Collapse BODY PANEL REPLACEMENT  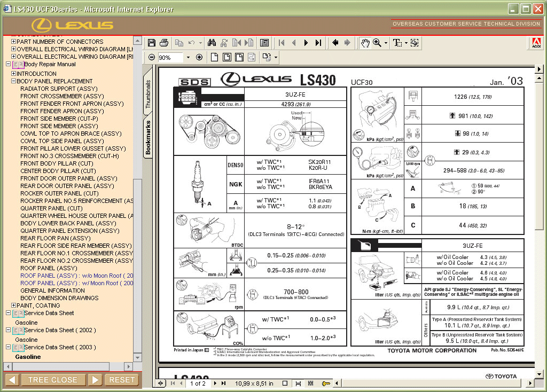coord(13,81)
